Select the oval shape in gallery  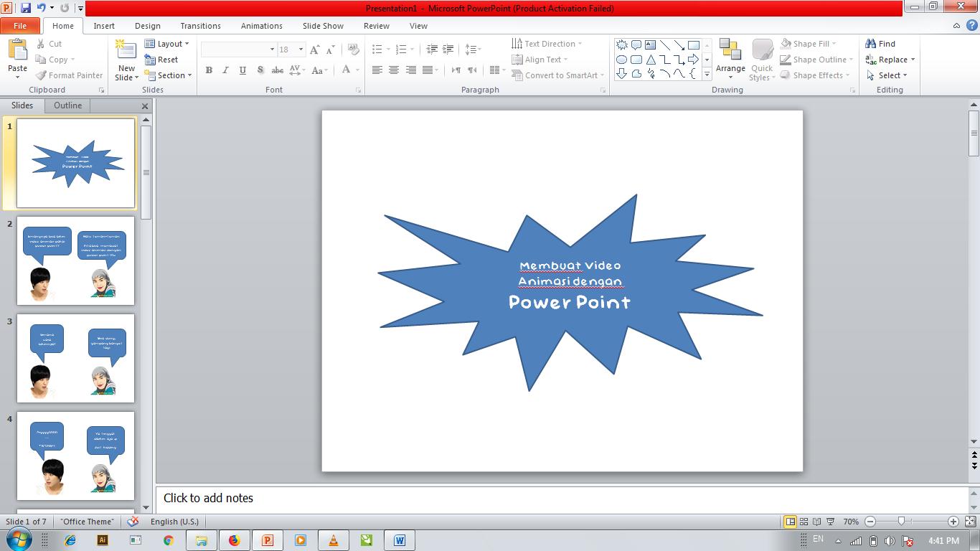(622, 60)
